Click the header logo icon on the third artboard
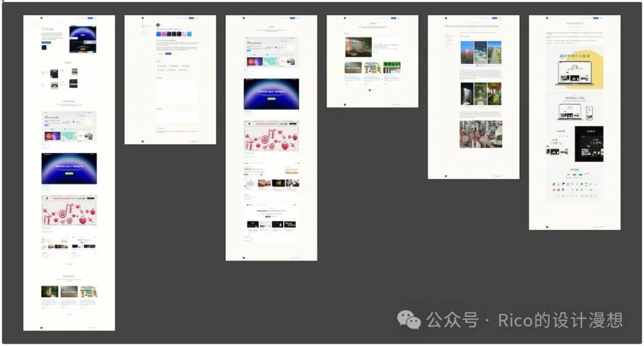644x346 pixels. [244, 18]
